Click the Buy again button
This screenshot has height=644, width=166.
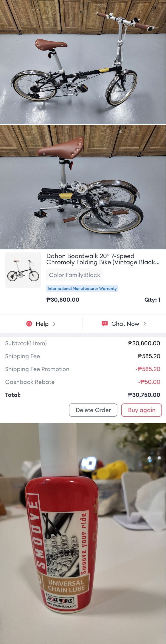tap(141, 410)
